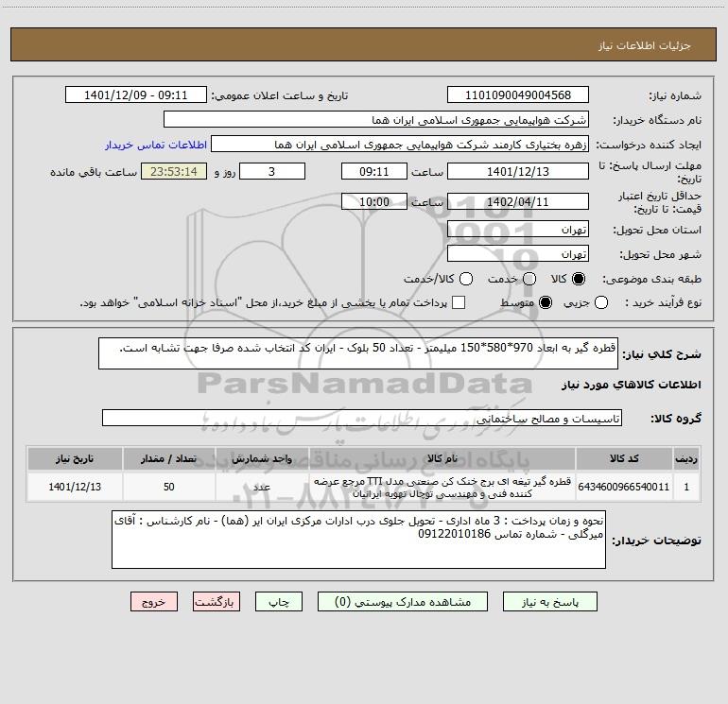Click the خروج exit button
The height and width of the screenshot is (704, 728).
click(x=154, y=601)
